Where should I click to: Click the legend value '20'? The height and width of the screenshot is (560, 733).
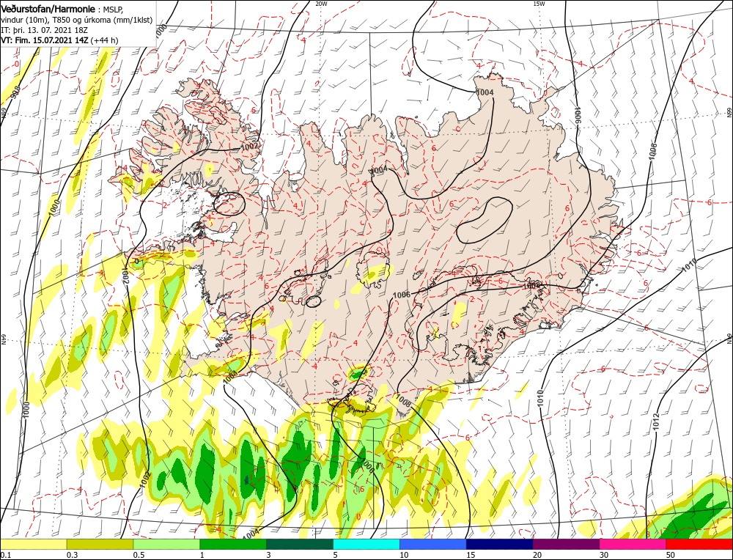pos(537,554)
